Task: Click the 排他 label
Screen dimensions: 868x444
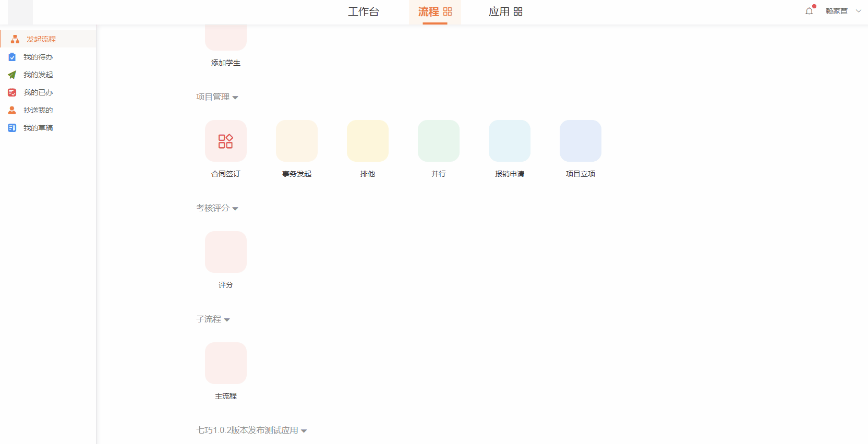Action: [x=368, y=174]
